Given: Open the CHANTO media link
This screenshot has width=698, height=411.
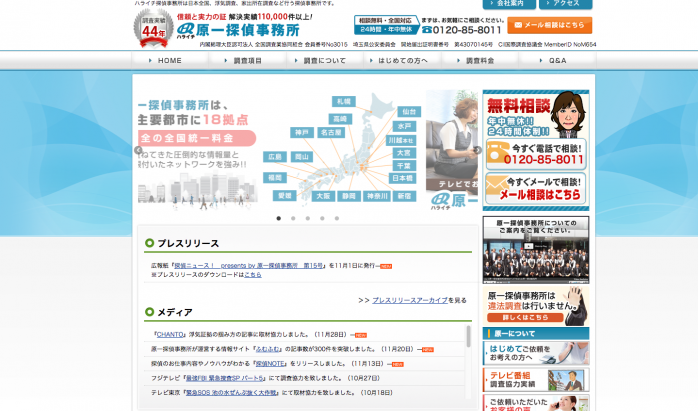Looking at the screenshot, I should coord(170,335).
